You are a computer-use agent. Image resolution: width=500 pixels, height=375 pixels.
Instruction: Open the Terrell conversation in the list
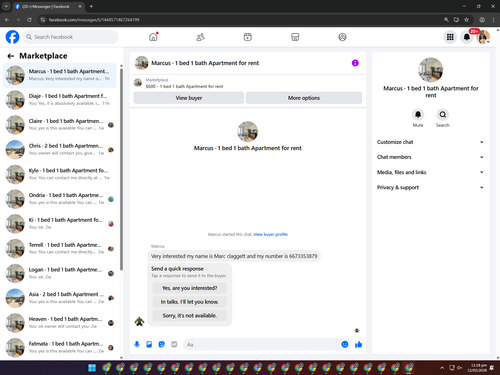coord(60,248)
